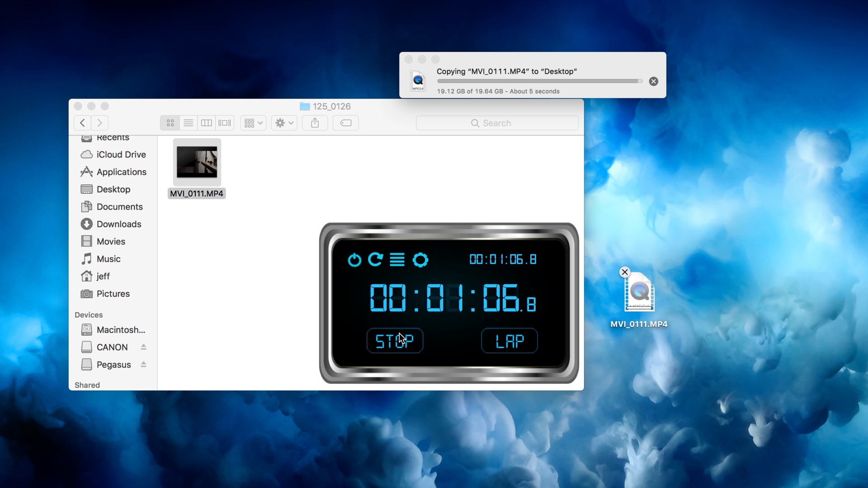Screen dimensions: 868x488
Task: Open the arrange items dropdown
Action: (253, 123)
